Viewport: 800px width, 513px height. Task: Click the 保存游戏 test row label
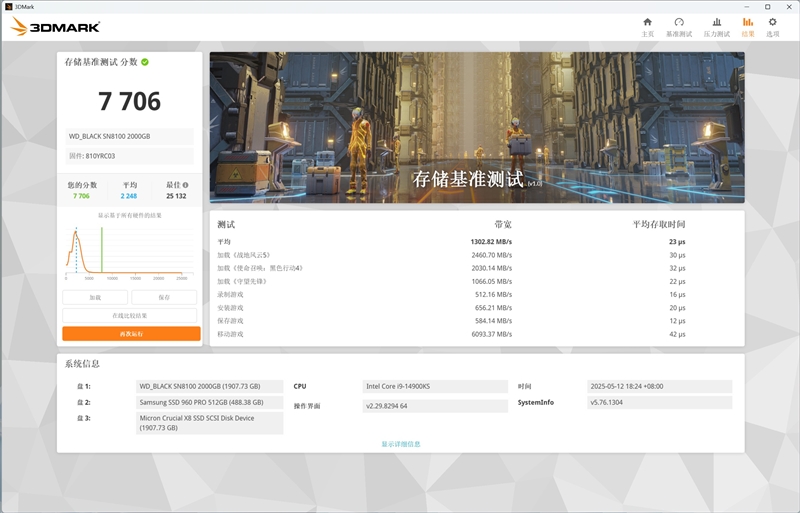(230, 321)
